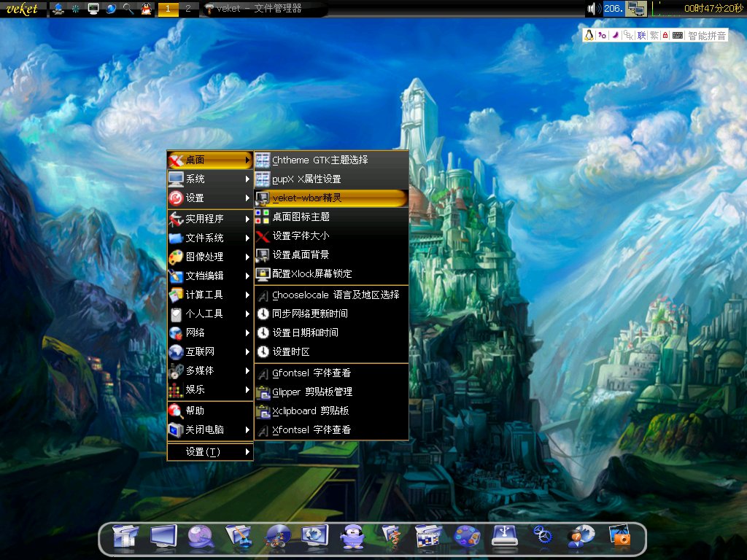The width and height of the screenshot is (747, 560).
Task: Click the clock showing 00时47分20秒
Action: (x=713, y=9)
